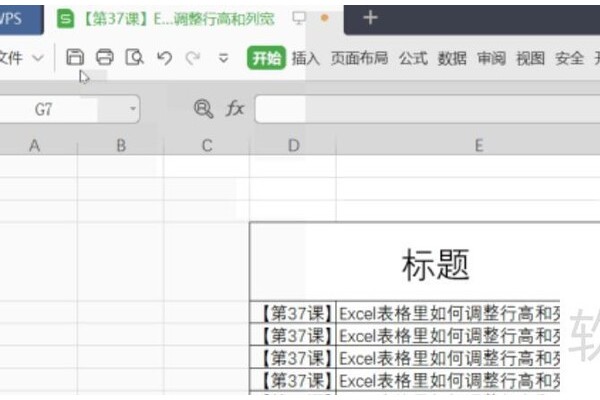Viewport: 600px width, 400px height.
Task: Open Print Preview icon
Action: click(134, 57)
